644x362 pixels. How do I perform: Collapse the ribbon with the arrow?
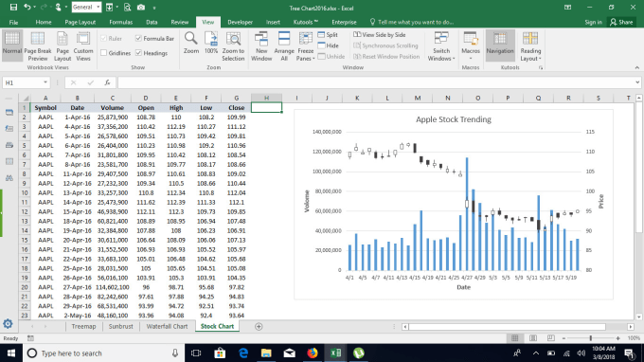(x=637, y=67)
